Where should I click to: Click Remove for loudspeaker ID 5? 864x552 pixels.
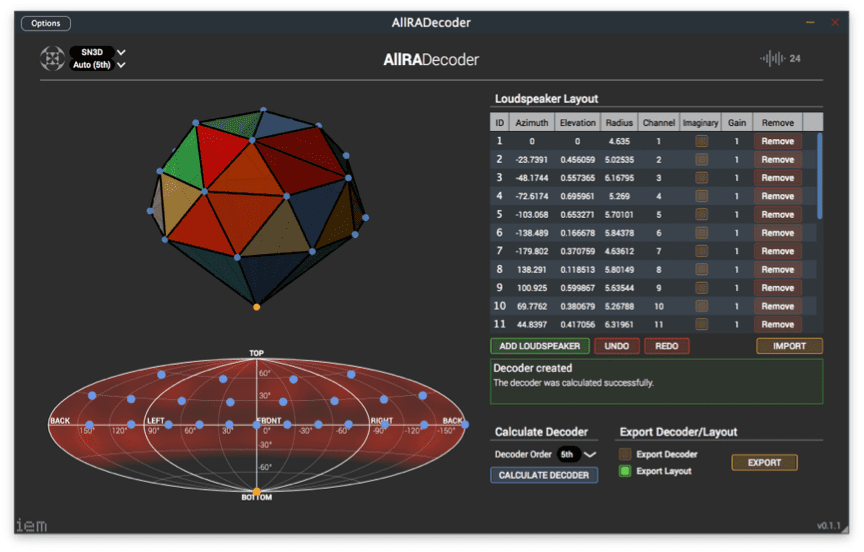(x=777, y=215)
